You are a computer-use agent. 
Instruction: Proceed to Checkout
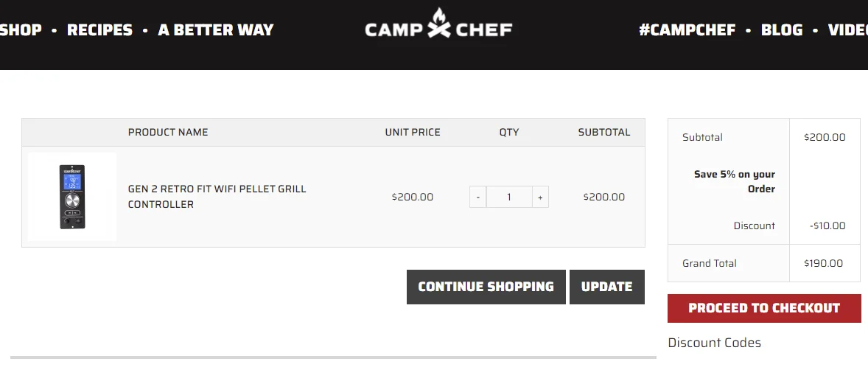[764, 308]
